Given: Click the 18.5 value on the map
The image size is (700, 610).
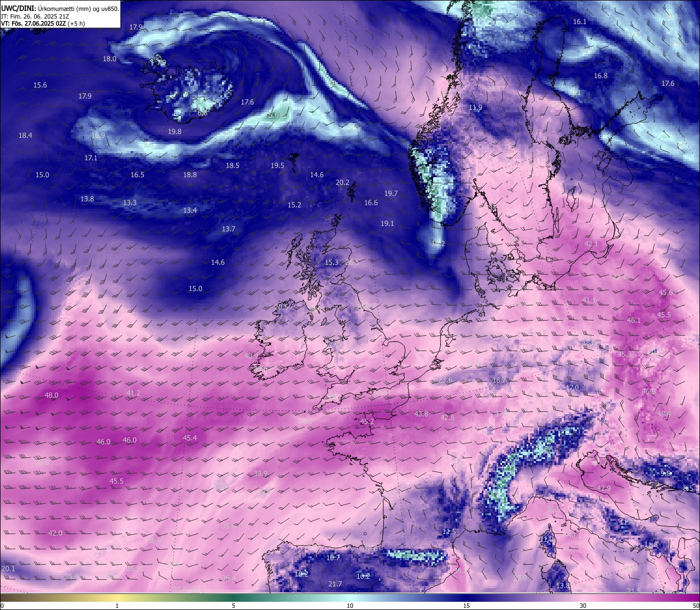Looking at the screenshot, I should pyautogui.click(x=232, y=165).
